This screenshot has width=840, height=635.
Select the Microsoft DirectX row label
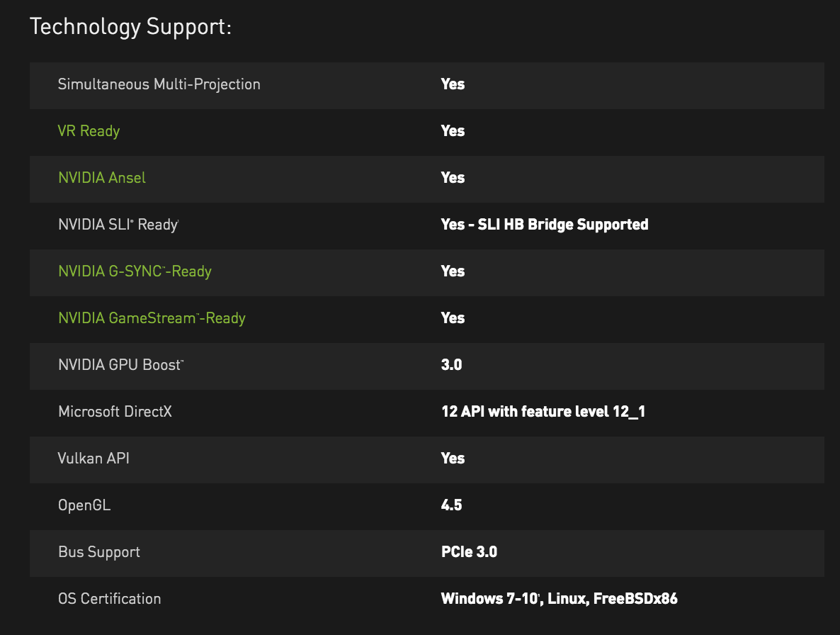click(115, 412)
